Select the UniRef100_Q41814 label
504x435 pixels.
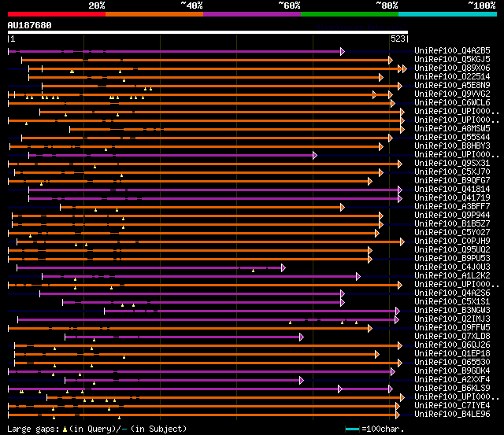[x=452, y=189]
